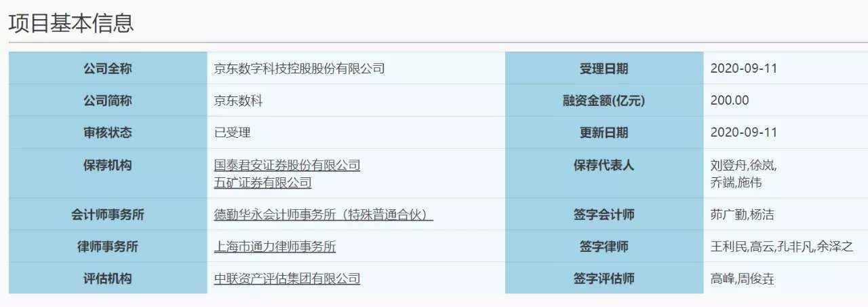Open the 中联资产评估集团有限公司 link
868x307 pixels.
click(287, 278)
